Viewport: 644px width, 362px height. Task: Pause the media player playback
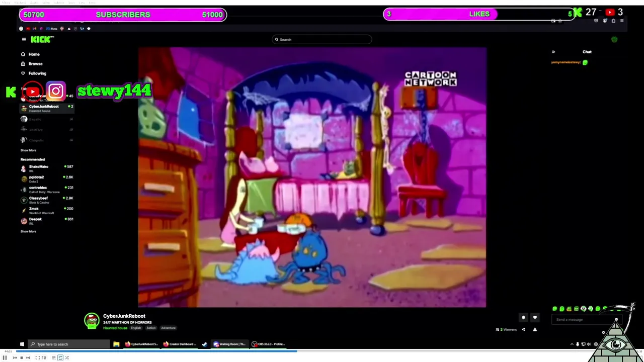[x=5, y=358]
